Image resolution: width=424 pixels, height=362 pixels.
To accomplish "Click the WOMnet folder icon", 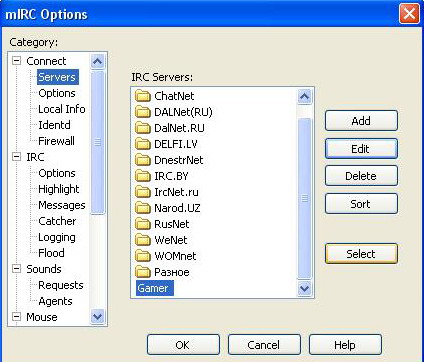I will click(143, 256).
